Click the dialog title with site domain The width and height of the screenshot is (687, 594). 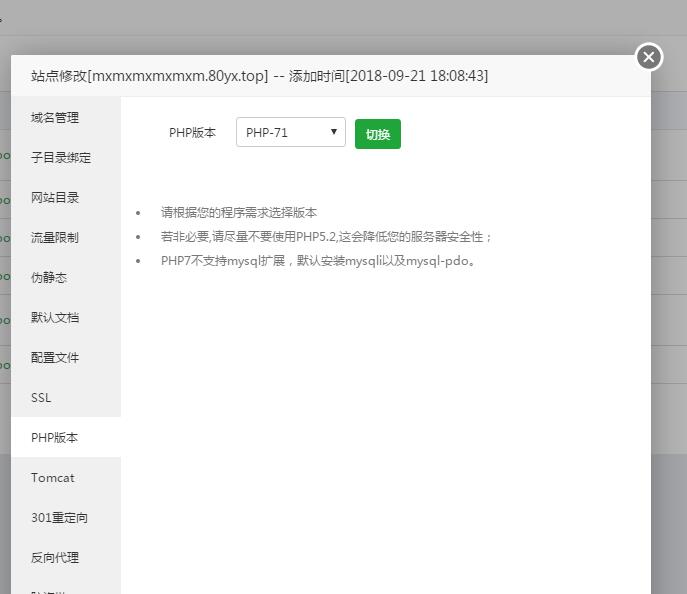(259, 76)
